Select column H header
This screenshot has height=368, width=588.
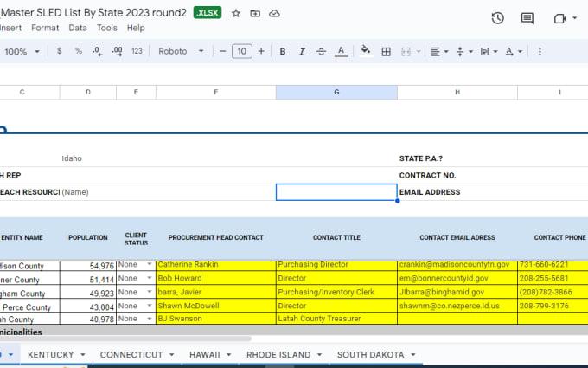point(457,92)
